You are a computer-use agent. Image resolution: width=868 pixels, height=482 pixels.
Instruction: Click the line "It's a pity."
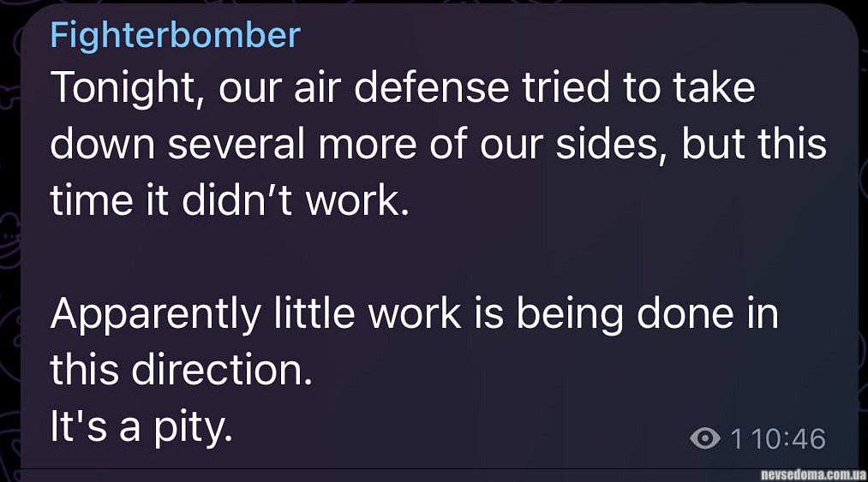coord(141,427)
